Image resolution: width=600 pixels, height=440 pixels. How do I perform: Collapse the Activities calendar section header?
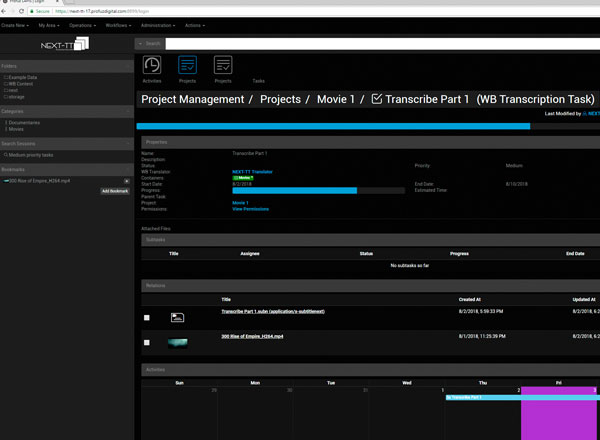click(x=370, y=370)
